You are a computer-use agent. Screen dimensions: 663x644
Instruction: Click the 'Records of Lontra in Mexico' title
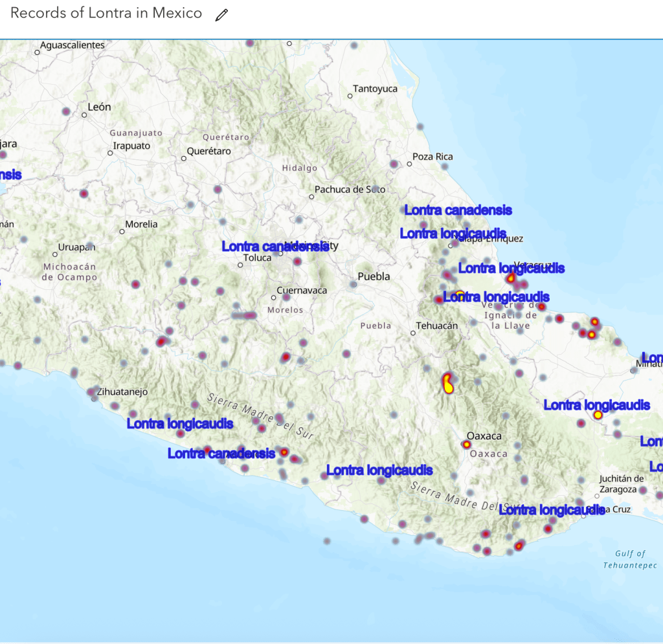(106, 14)
